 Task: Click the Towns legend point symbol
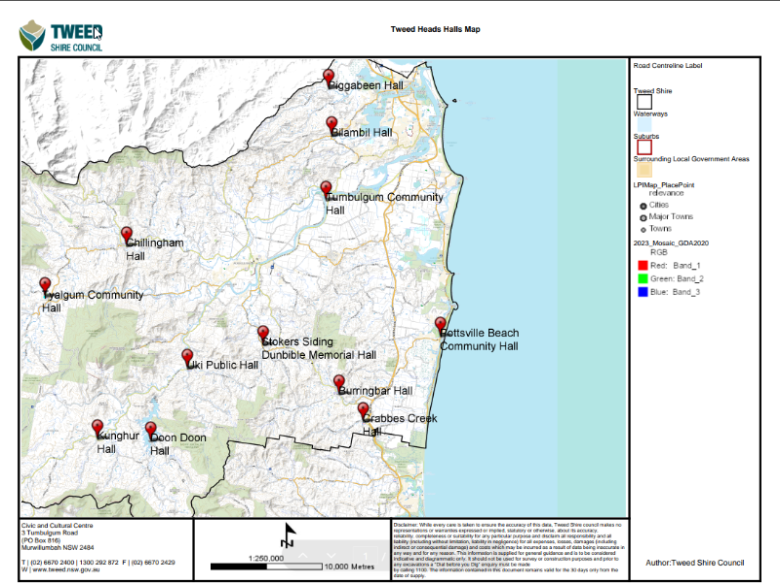pyautogui.click(x=643, y=229)
